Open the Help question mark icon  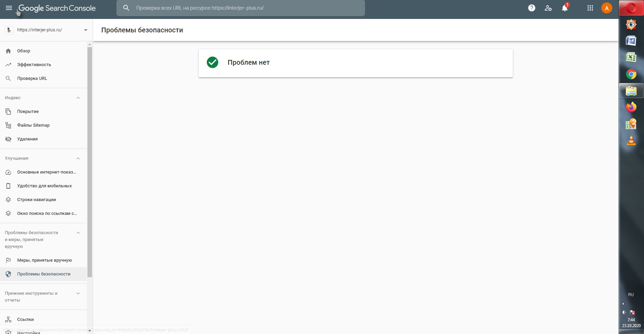tap(532, 8)
